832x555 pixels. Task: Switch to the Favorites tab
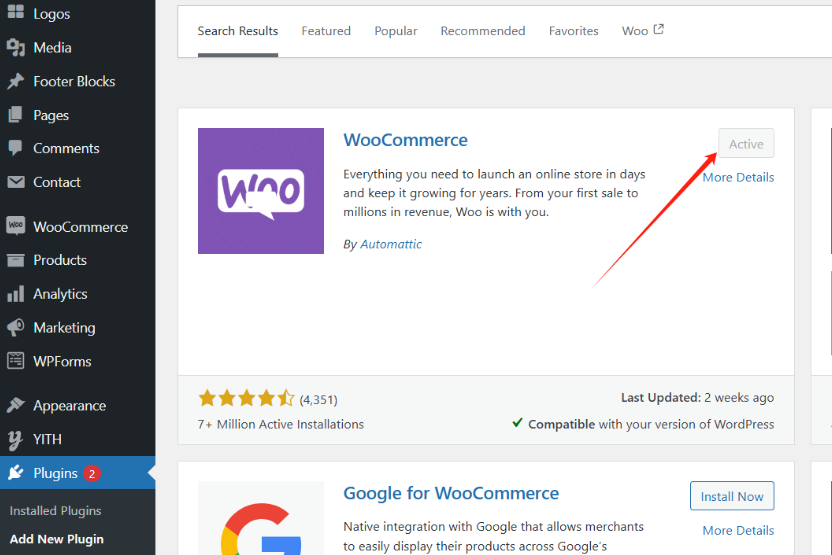(x=574, y=31)
